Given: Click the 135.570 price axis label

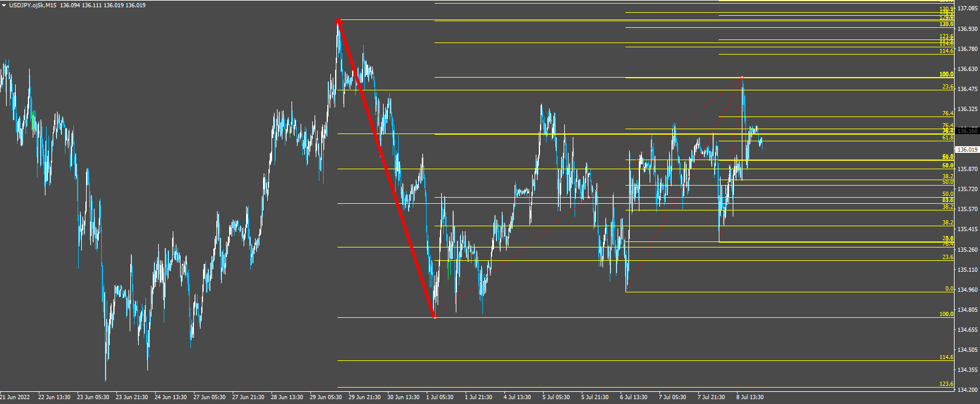Looking at the screenshot, I should click(x=967, y=209).
